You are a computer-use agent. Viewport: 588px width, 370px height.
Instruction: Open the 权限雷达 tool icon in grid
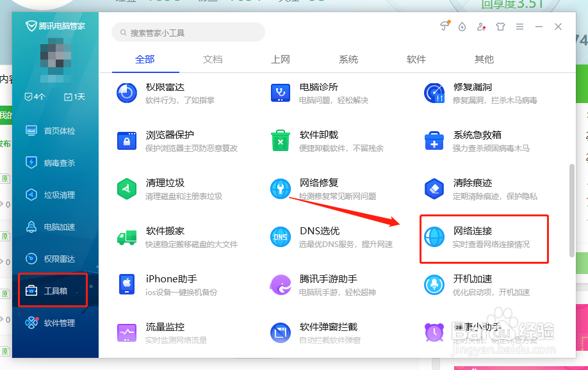tap(127, 93)
